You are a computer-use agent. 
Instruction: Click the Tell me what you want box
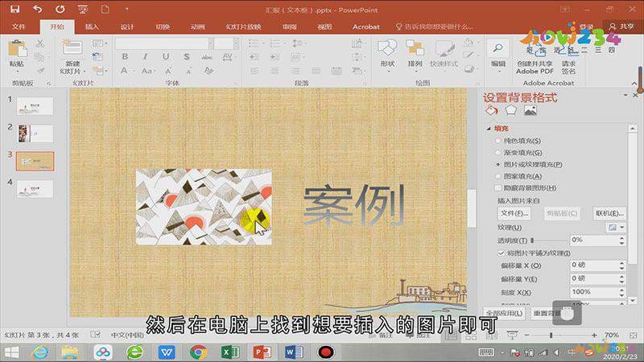(x=434, y=27)
